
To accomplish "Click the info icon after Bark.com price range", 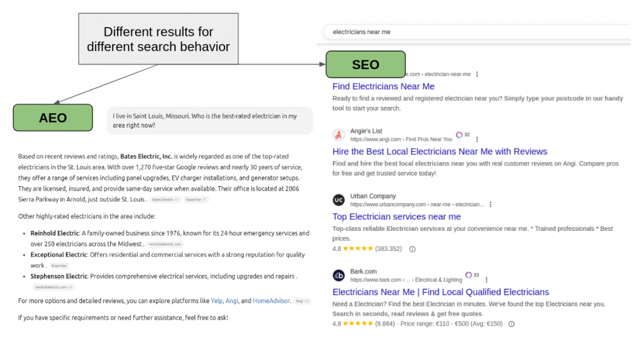I will [511, 325].
